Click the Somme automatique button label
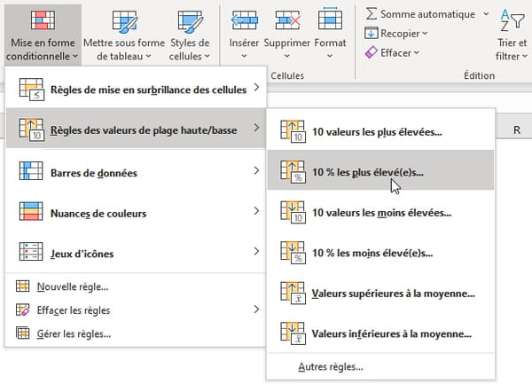 click(427, 14)
